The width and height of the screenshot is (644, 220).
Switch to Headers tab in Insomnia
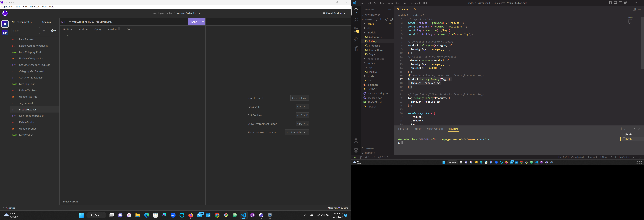pos(114,29)
